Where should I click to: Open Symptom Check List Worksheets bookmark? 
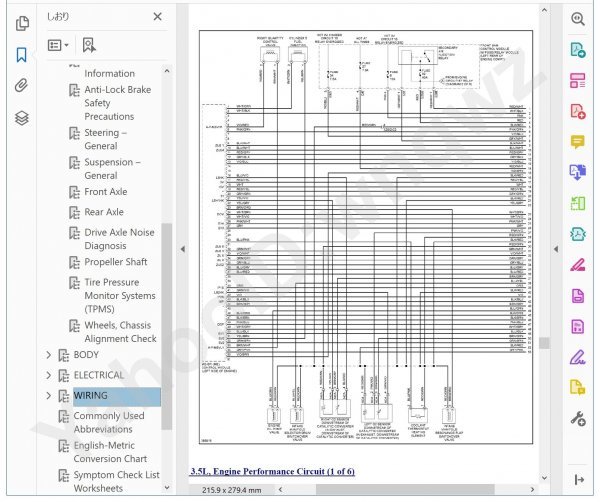(116, 481)
